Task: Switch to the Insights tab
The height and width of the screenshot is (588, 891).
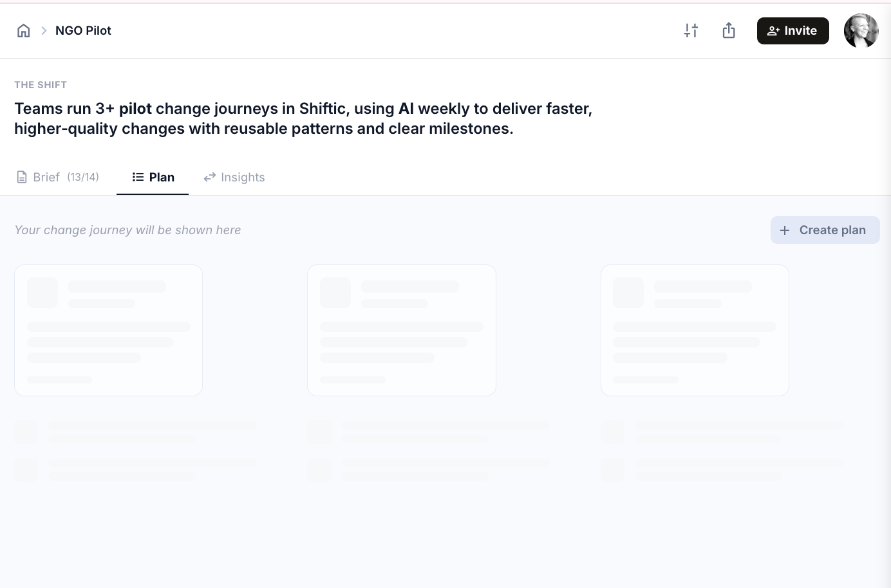Action: click(234, 177)
